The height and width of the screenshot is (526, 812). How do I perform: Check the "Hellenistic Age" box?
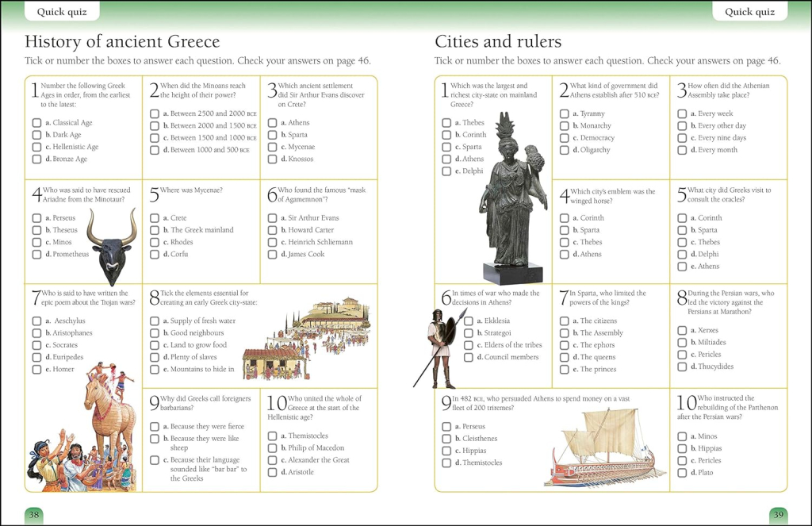(36, 148)
